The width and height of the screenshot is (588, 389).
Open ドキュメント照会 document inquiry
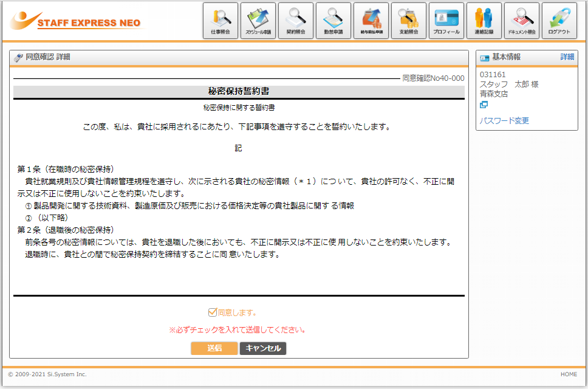[x=522, y=20]
